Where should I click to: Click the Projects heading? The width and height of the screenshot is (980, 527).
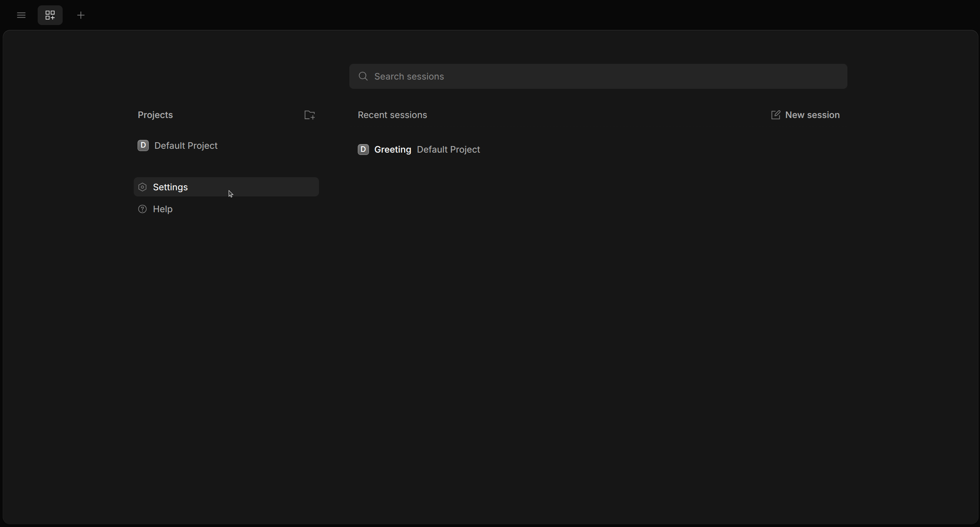tap(155, 115)
